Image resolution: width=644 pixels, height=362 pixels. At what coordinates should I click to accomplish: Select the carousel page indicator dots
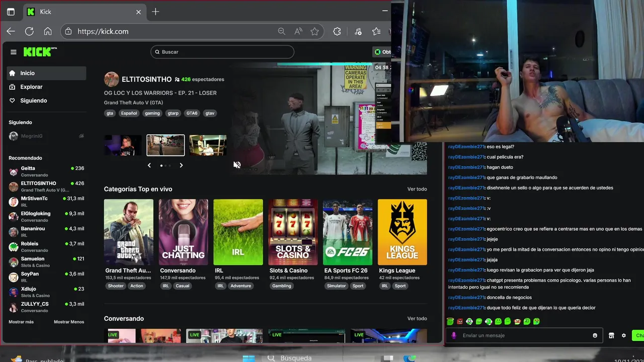point(166,165)
